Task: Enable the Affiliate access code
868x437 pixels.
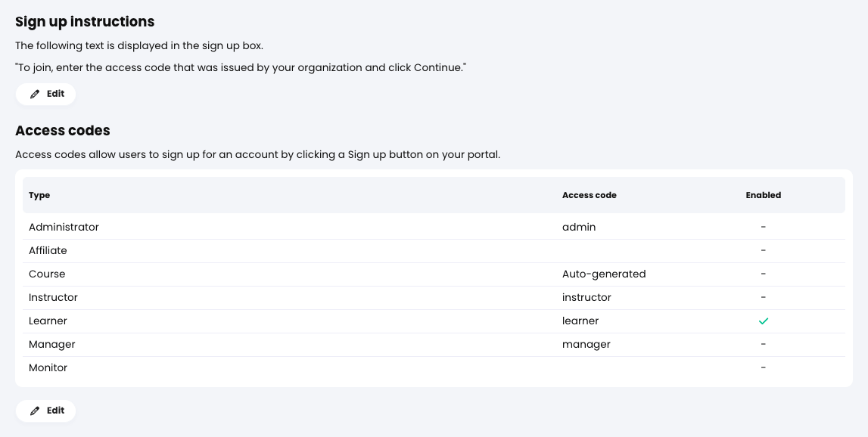Action: [x=763, y=250]
